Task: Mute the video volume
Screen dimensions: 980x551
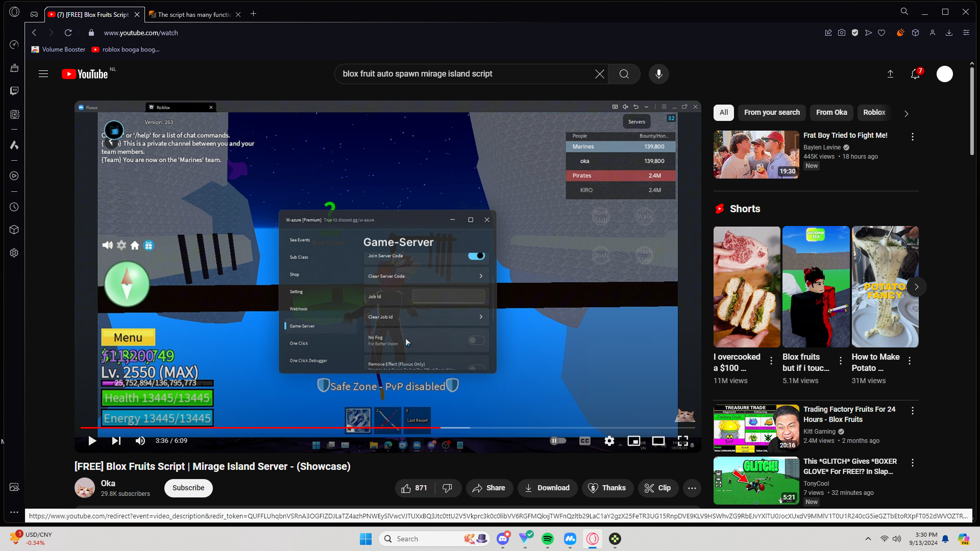Action: [140, 441]
